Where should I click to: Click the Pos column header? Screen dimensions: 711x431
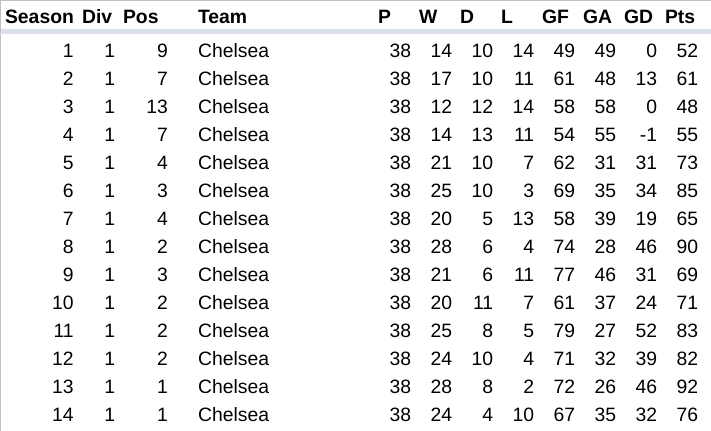point(141,17)
